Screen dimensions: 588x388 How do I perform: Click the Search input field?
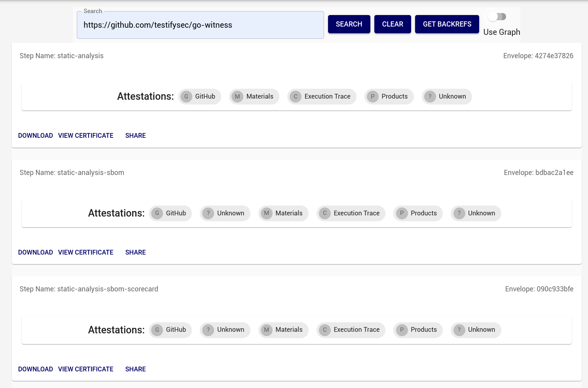coord(200,25)
